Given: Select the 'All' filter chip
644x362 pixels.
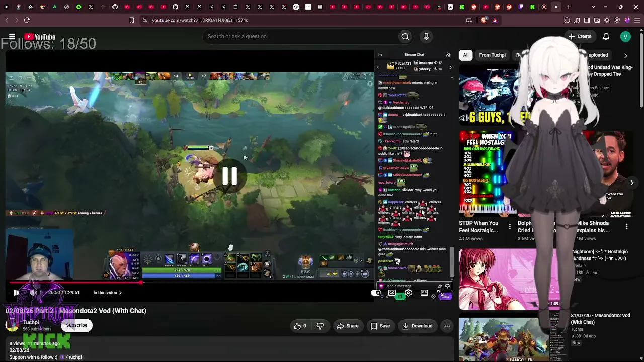Looking at the screenshot, I should click(x=466, y=55).
